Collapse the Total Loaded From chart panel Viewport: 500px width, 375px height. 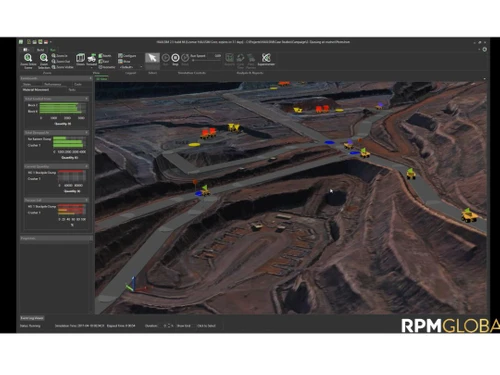[x=86, y=99]
